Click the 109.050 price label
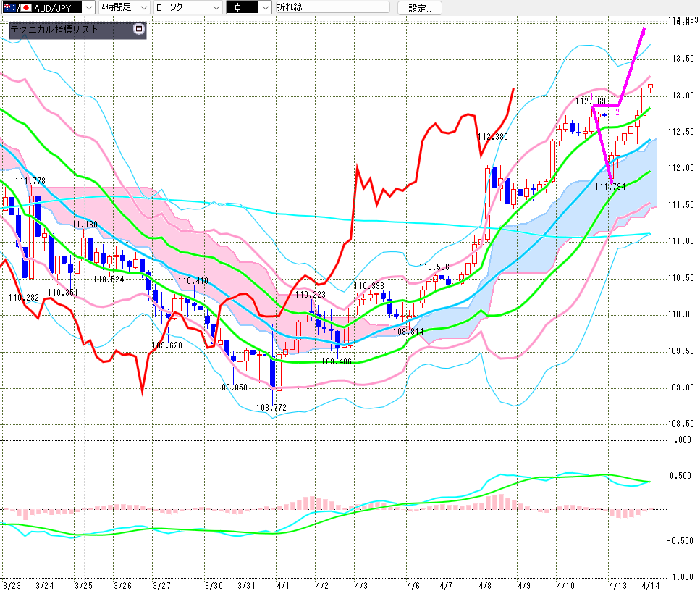This screenshot has height=591, width=700. pos(232,387)
